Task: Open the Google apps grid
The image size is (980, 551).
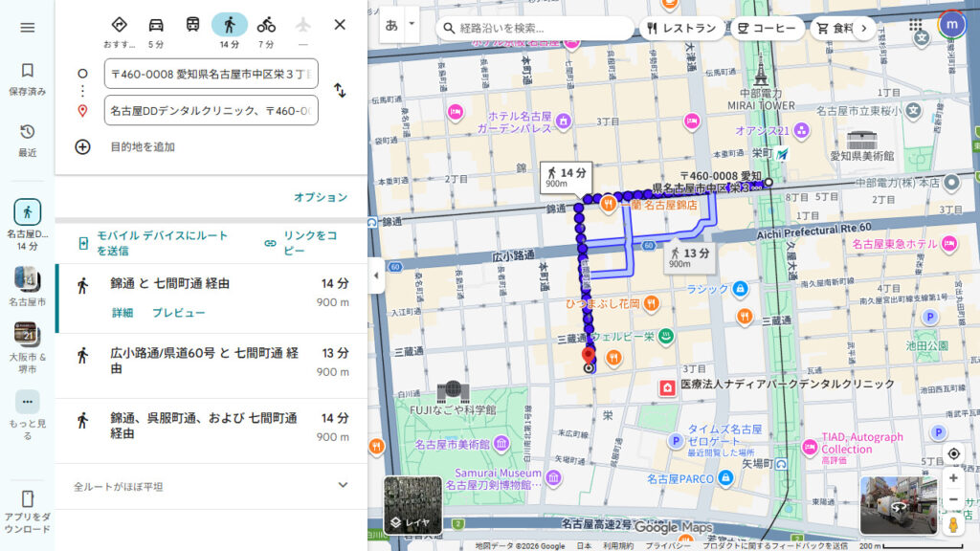Action: pos(915,24)
